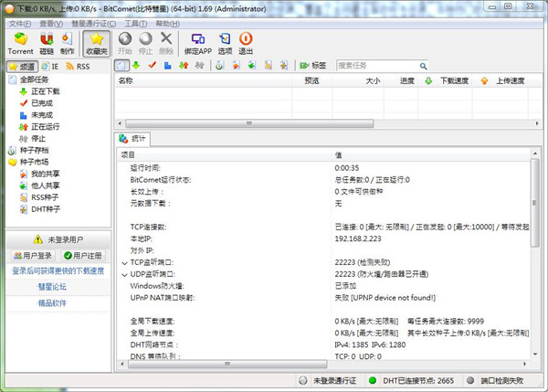Click RSS torrents icon in task toolbar
This screenshot has height=392, width=548.
tap(268, 66)
